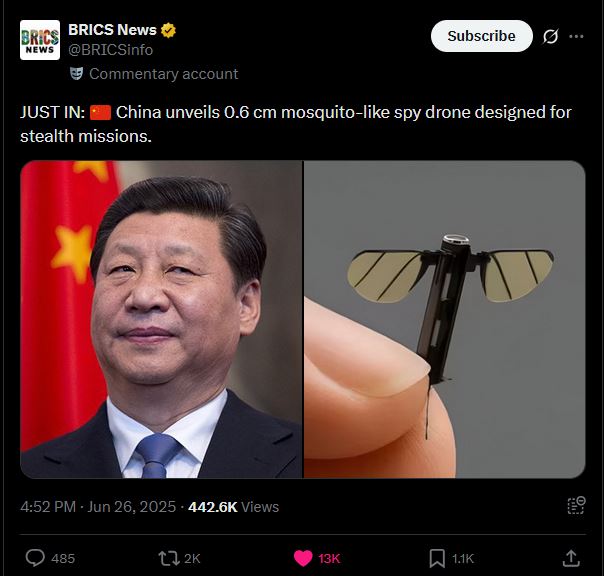The height and width of the screenshot is (576, 604).
Task: Open the mosquito drone image
Action: 445,319
